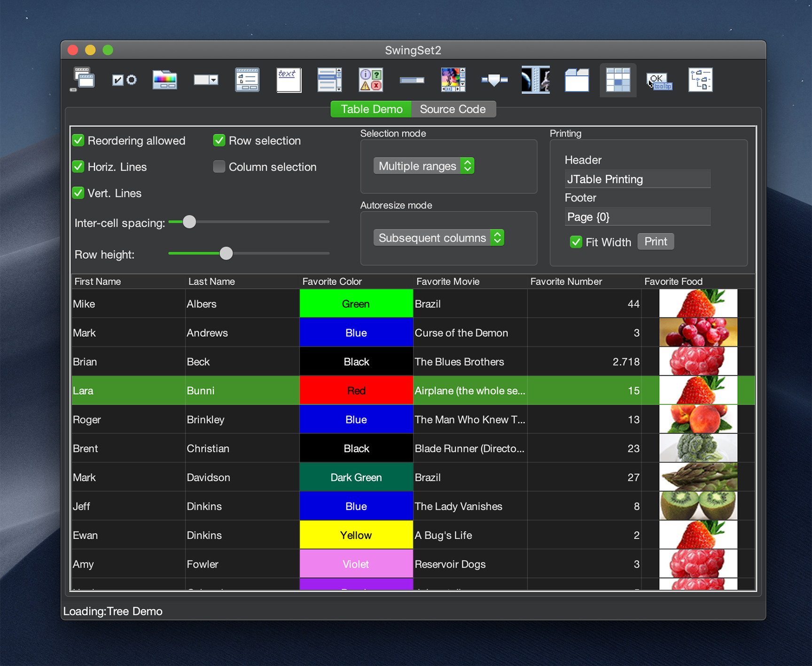
Task: Enable the Column selection checkbox
Action: [x=219, y=167]
